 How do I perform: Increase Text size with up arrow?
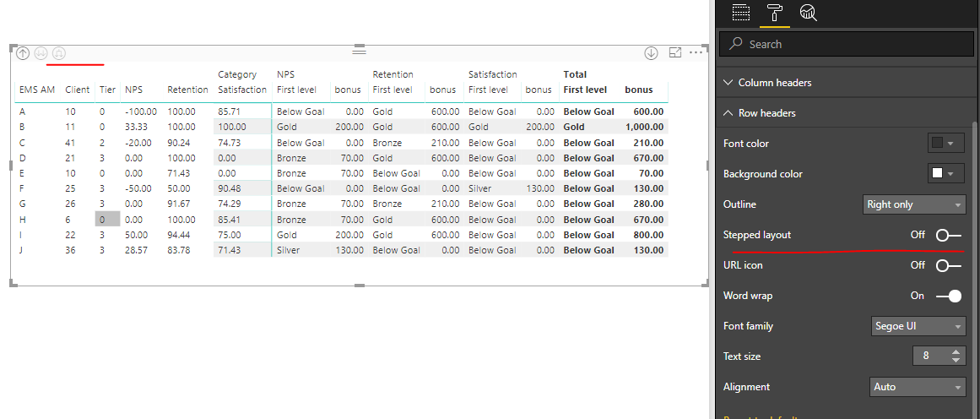click(956, 352)
